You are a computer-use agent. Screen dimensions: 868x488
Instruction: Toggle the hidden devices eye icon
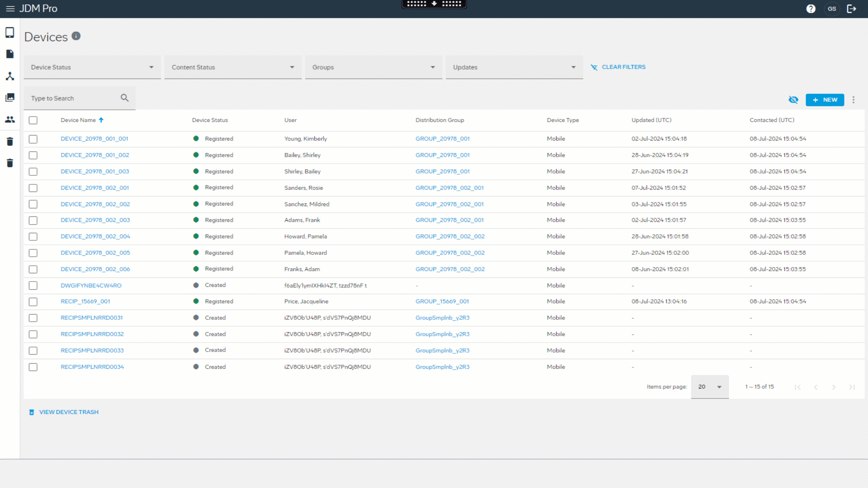(x=793, y=99)
